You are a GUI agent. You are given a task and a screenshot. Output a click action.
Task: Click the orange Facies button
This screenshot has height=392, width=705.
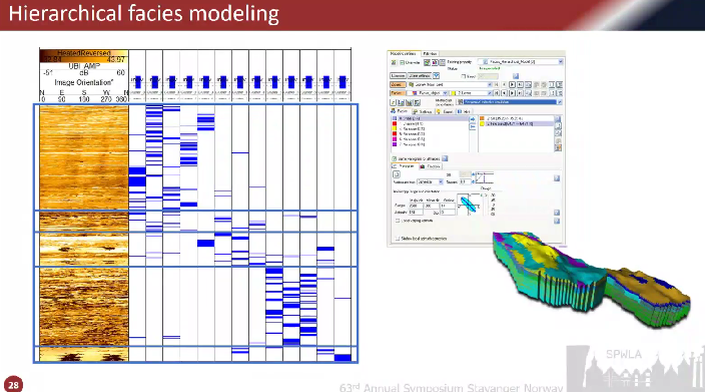pyautogui.click(x=397, y=93)
